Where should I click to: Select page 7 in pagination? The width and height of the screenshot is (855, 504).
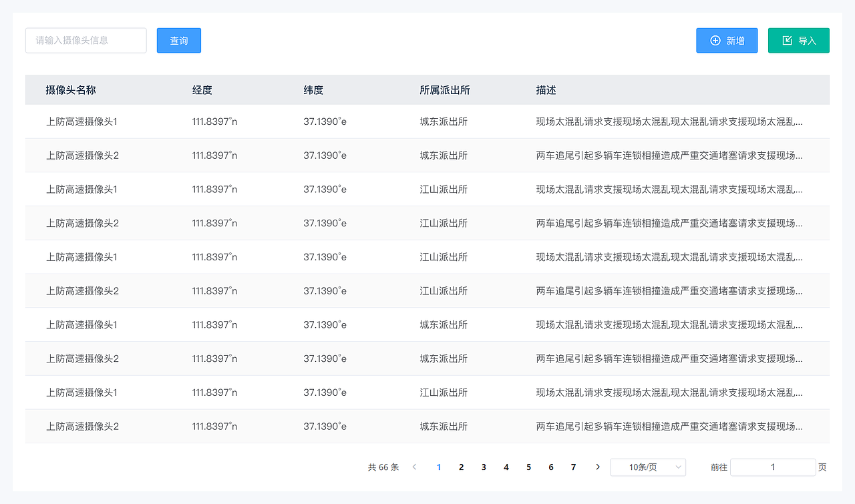pos(573,467)
